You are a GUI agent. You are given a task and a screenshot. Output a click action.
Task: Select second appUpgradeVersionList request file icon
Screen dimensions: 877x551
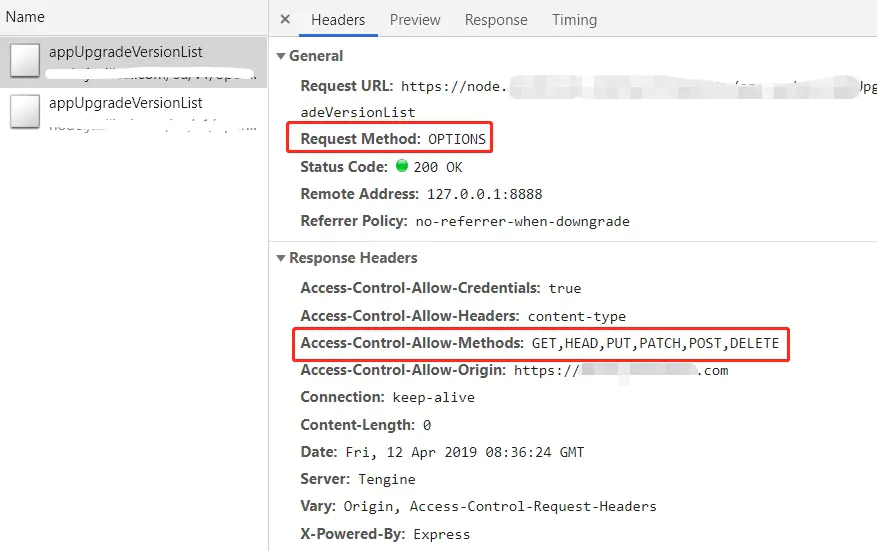tap(25, 111)
